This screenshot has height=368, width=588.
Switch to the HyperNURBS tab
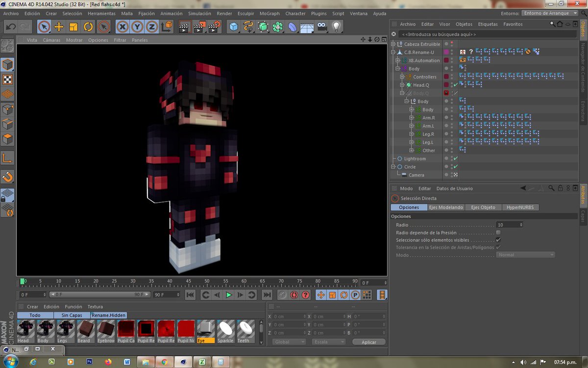click(x=520, y=208)
